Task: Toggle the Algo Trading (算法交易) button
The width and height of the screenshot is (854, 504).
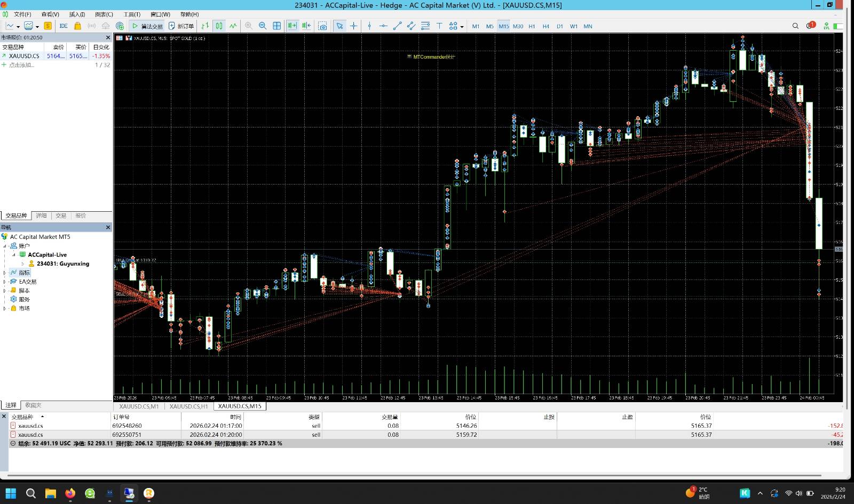Action: coord(147,26)
